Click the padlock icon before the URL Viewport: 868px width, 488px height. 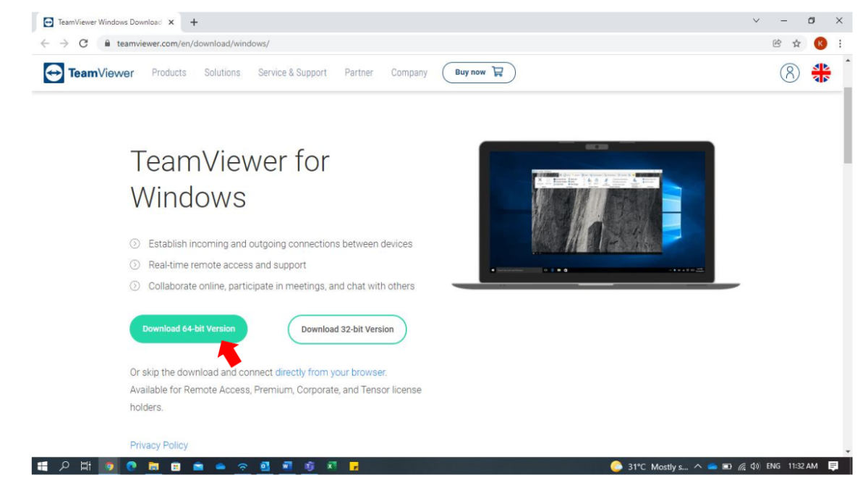pos(106,42)
